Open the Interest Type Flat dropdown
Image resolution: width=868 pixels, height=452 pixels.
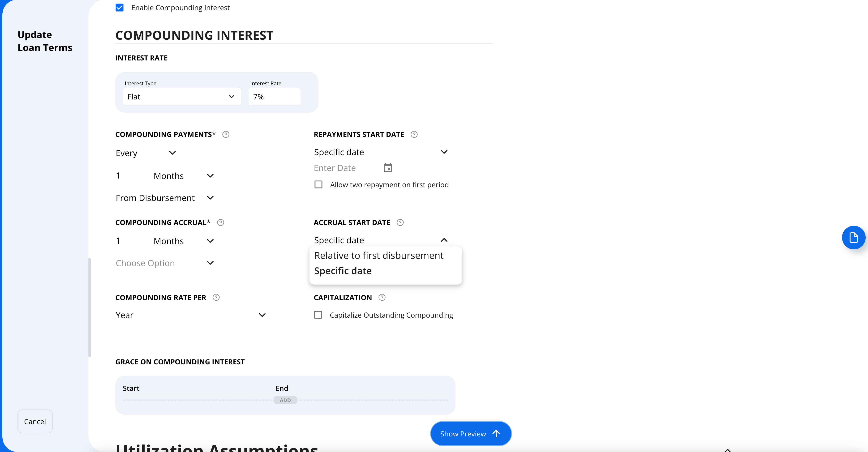click(x=182, y=97)
